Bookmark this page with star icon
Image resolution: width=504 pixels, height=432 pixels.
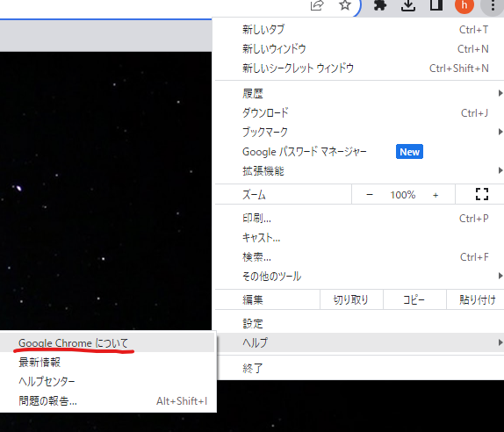point(345,4)
